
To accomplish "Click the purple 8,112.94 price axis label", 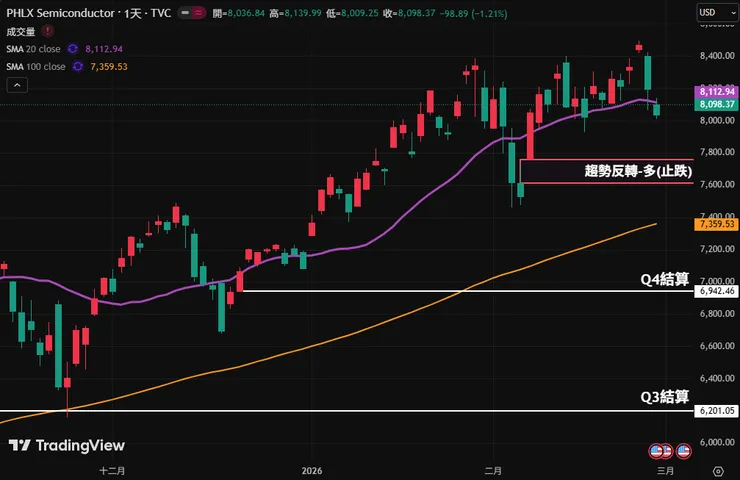I will pyautogui.click(x=716, y=92).
